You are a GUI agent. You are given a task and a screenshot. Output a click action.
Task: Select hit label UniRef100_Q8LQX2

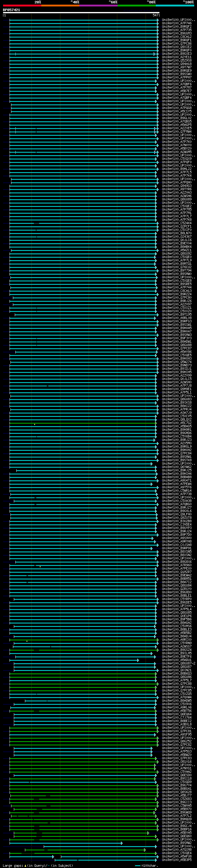pyautogui.click(x=177, y=419)
